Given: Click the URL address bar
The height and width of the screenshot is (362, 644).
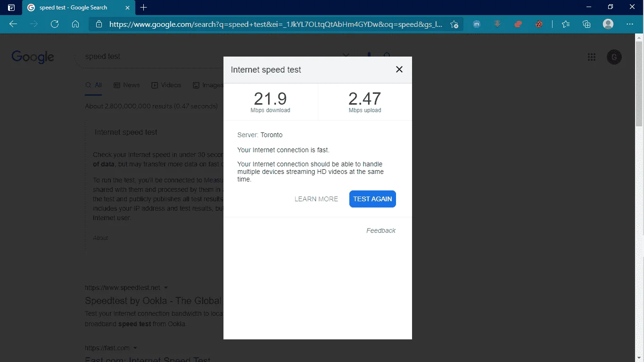Looking at the screenshot, I should click(x=276, y=24).
